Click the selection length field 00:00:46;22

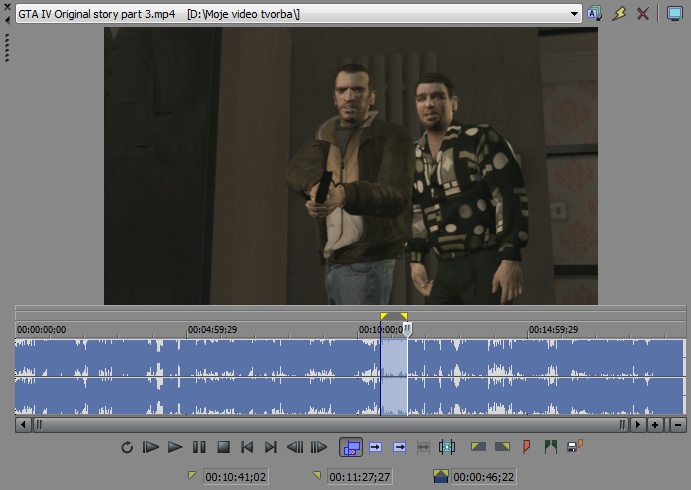click(x=483, y=477)
